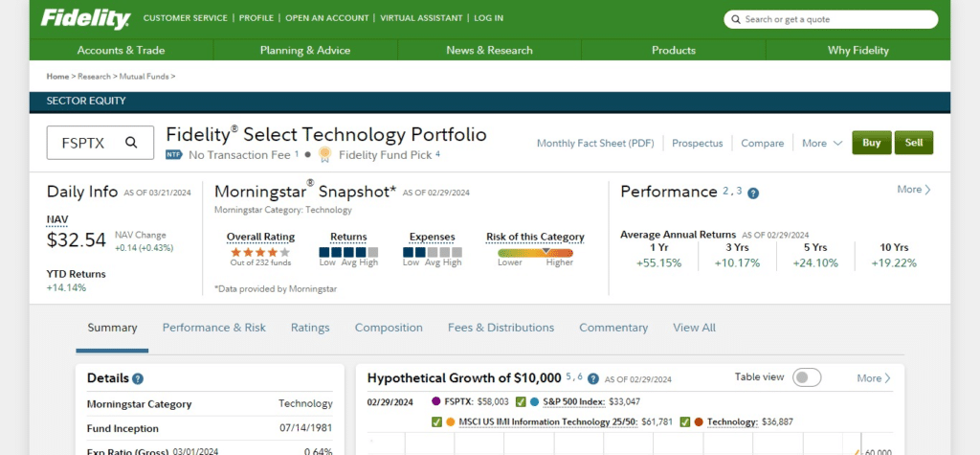Expand More in the Hypothetical Growth panel
980x455 pixels.
pos(873,378)
